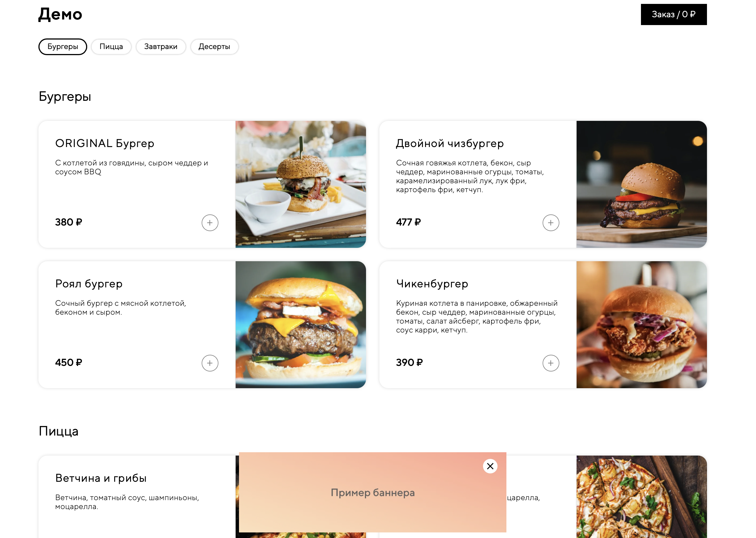Go to the Десерты category
The height and width of the screenshot is (538, 756).
214,47
